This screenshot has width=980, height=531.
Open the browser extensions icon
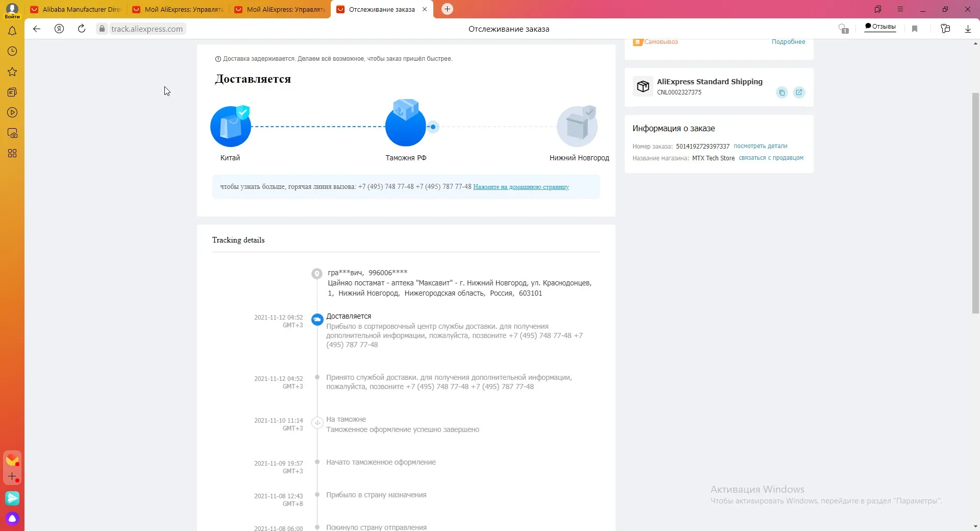click(x=945, y=29)
